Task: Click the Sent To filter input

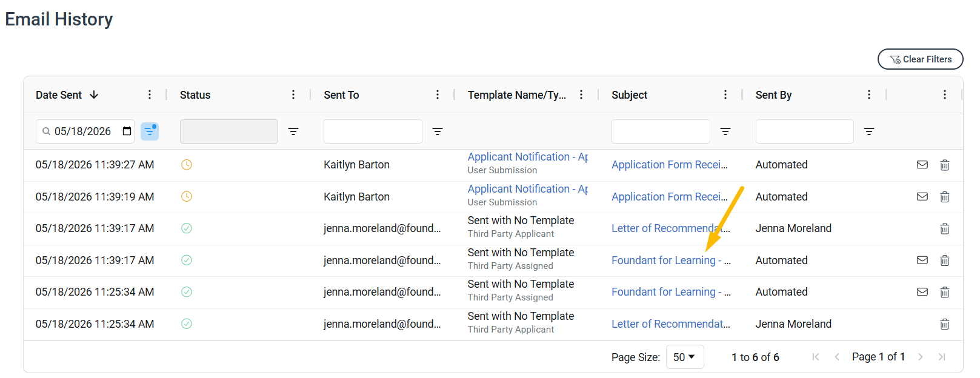Action: pos(373,131)
